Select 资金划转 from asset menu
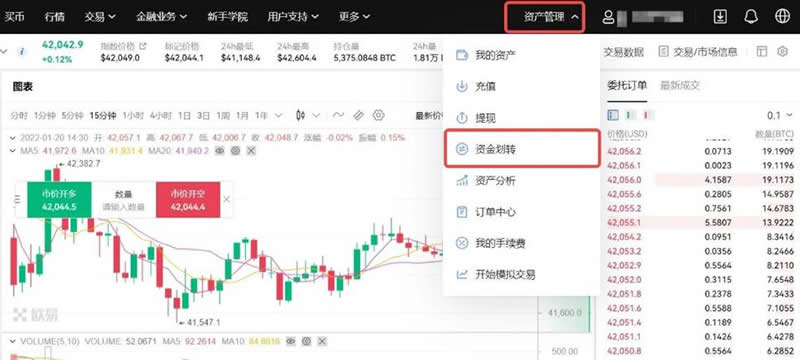Viewport: 800px width, 360px height. click(522, 148)
